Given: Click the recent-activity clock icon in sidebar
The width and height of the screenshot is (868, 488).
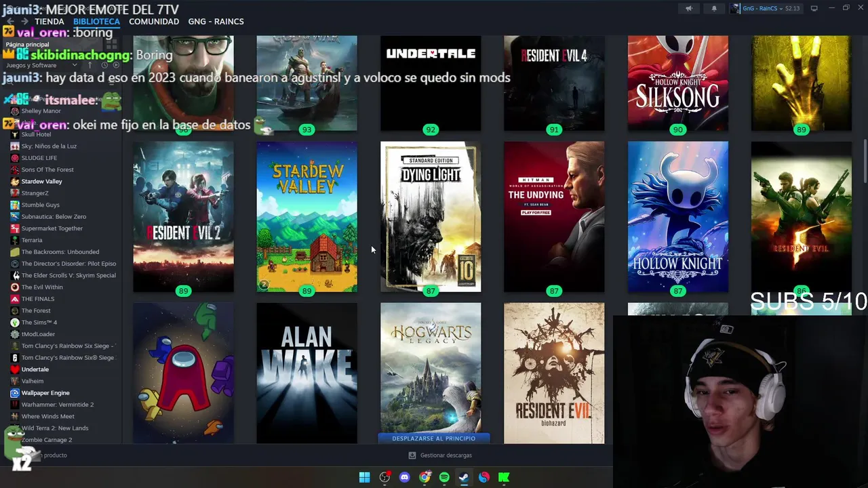Looking at the screenshot, I should click(104, 65).
